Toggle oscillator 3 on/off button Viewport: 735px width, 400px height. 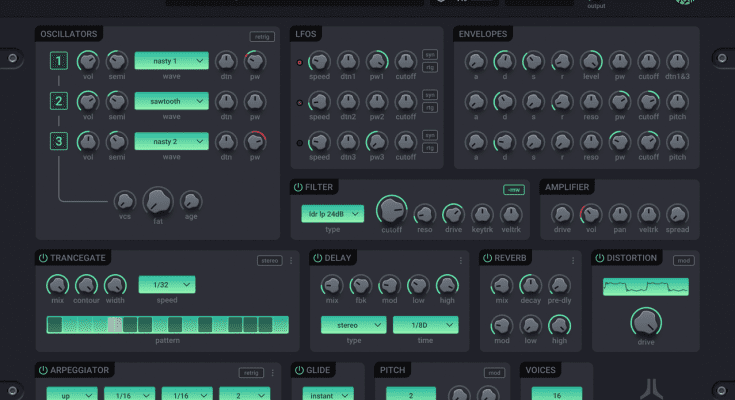[59, 141]
